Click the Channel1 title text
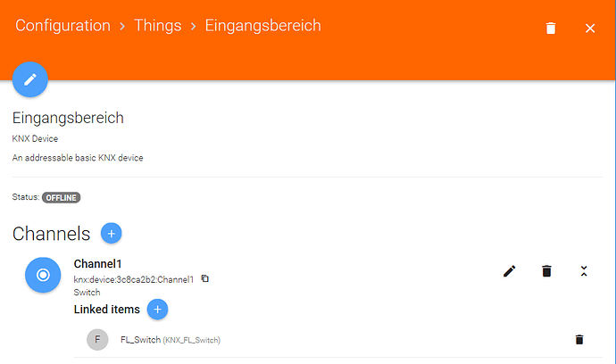This screenshot has height=364, width=616. [x=96, y=264]
